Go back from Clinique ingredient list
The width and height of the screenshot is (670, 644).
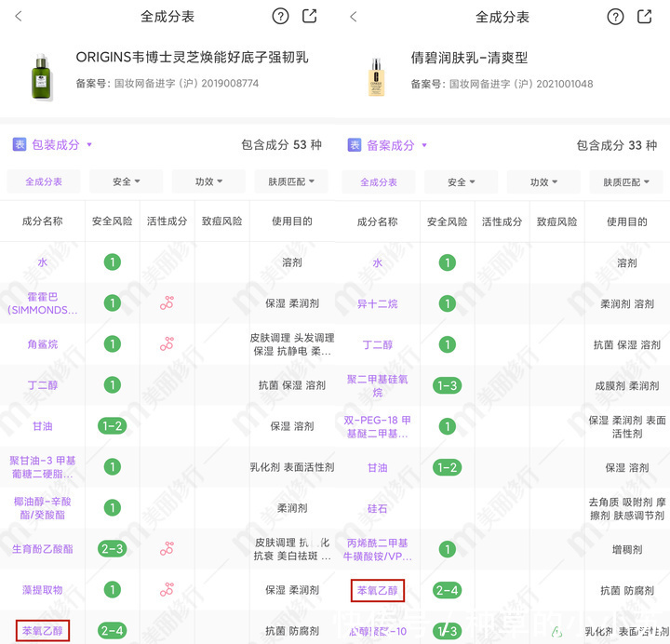coord(353,17)
